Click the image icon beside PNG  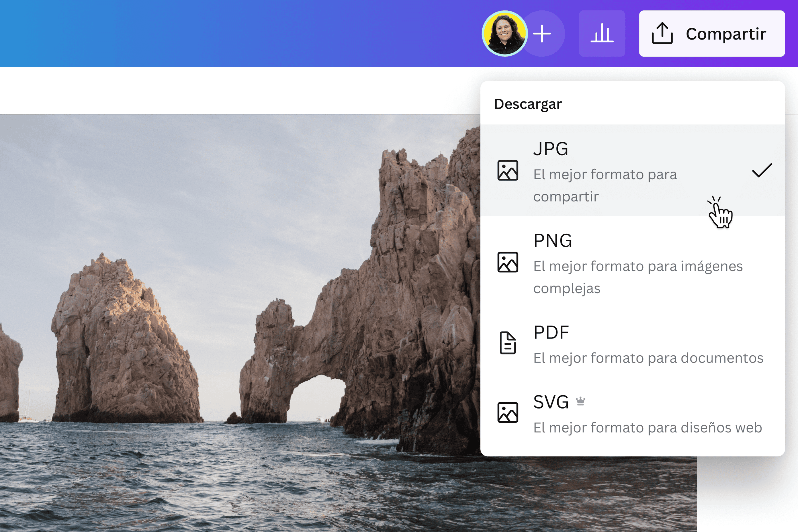coord(508,262)
